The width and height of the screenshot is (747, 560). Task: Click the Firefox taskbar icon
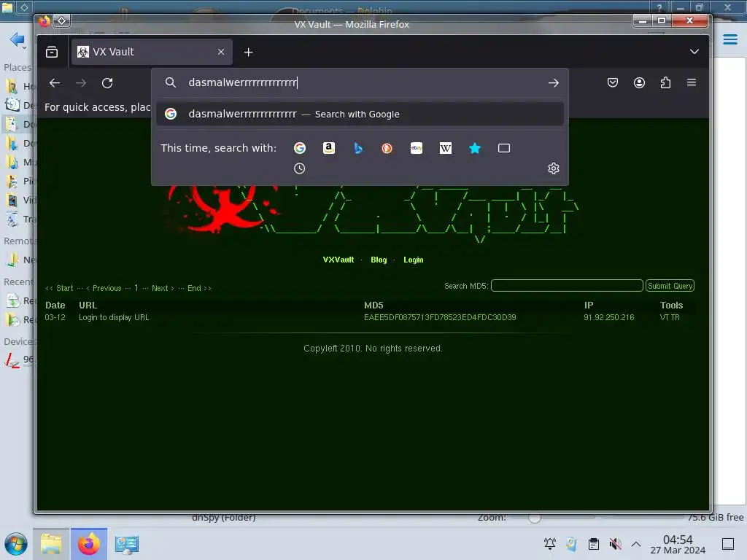(x=89, y=544)
